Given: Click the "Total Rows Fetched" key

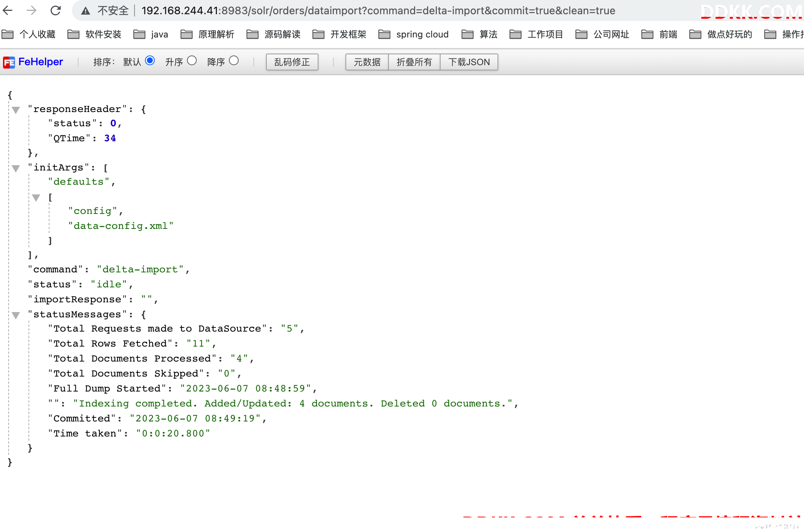Looking at the screenshot, I should [110, 344].
